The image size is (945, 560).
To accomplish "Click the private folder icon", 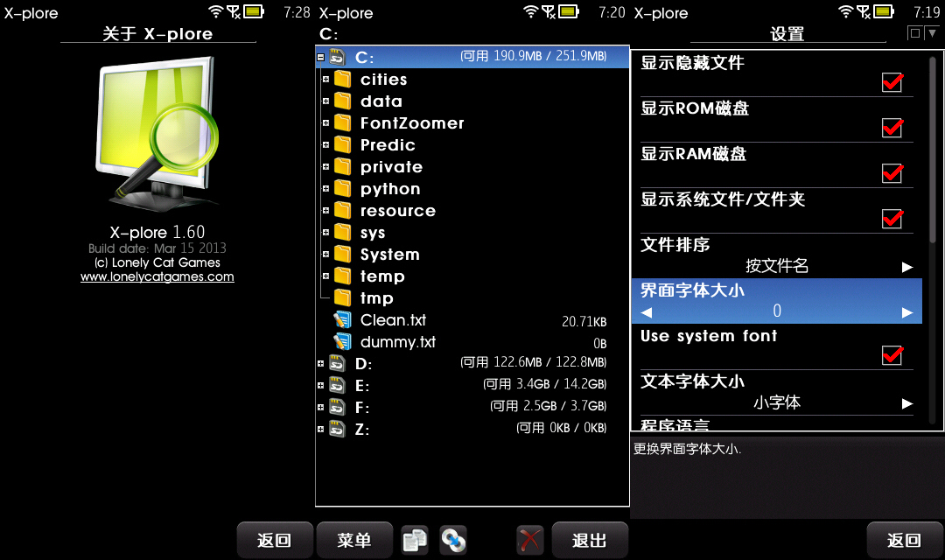I will tap(342, 166).
